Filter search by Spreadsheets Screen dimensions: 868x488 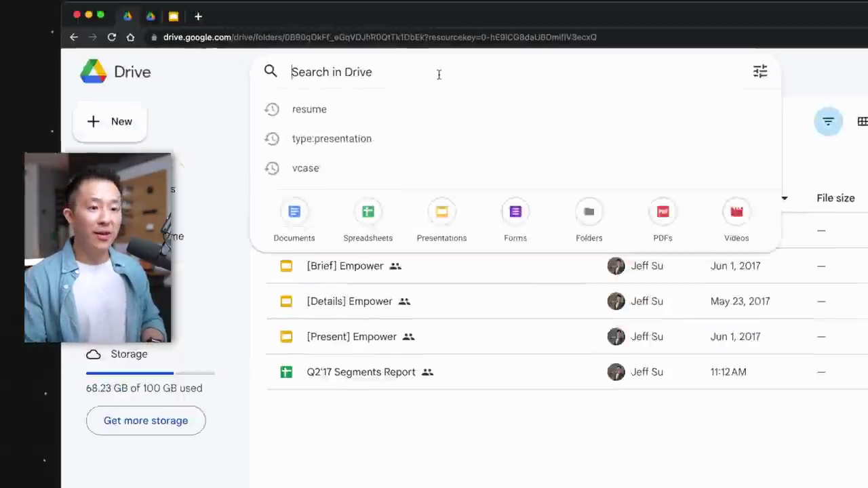pyautogui.click(x=368, y=221)
